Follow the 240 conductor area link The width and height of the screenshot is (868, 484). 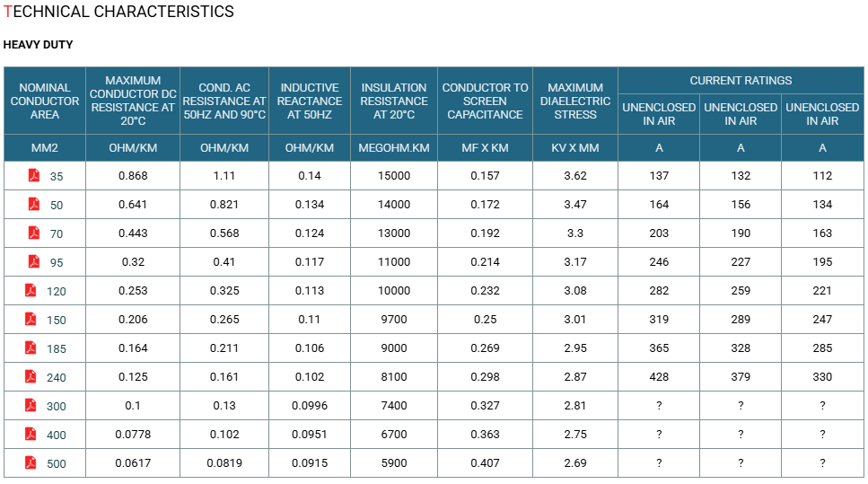[56, 378]
